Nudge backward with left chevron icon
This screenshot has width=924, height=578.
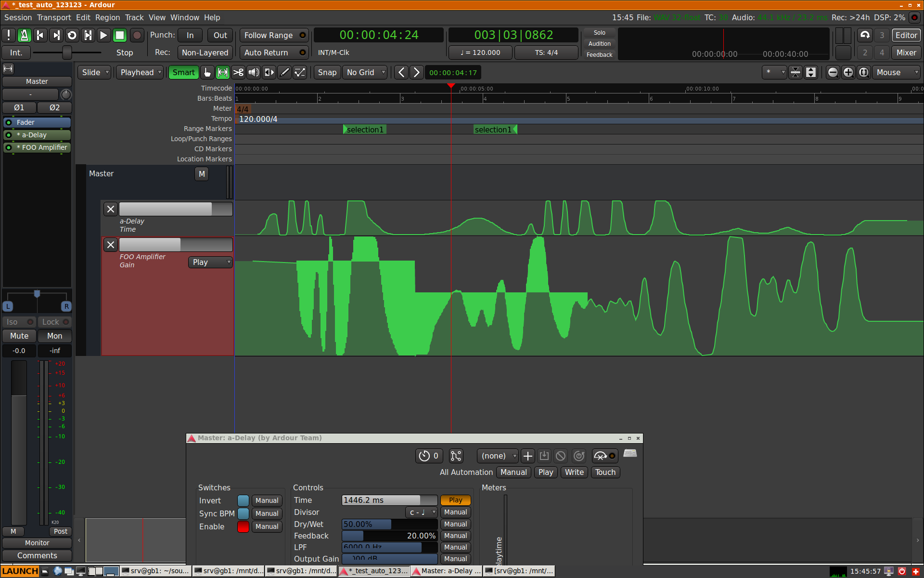click(x=401, y=73)
